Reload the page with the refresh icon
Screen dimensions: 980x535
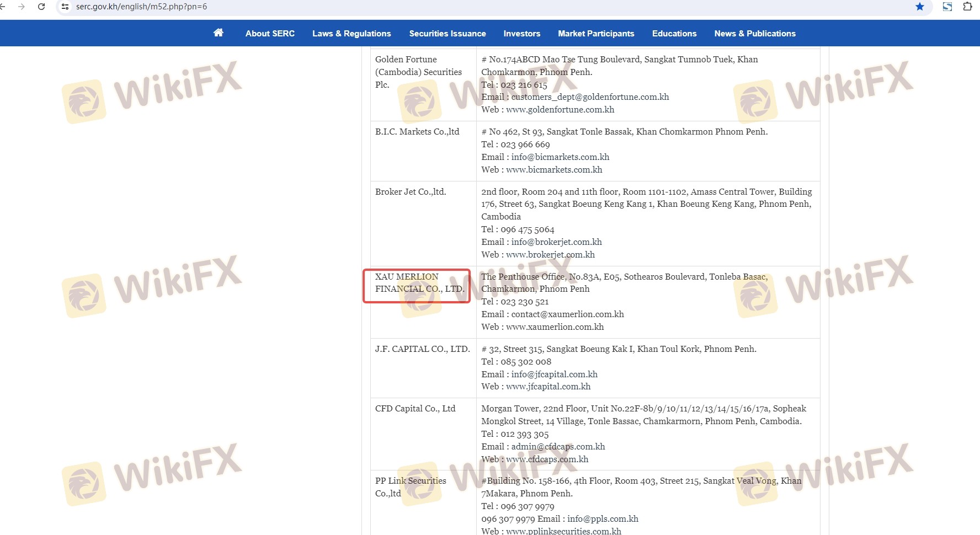[x=41, y=7]
